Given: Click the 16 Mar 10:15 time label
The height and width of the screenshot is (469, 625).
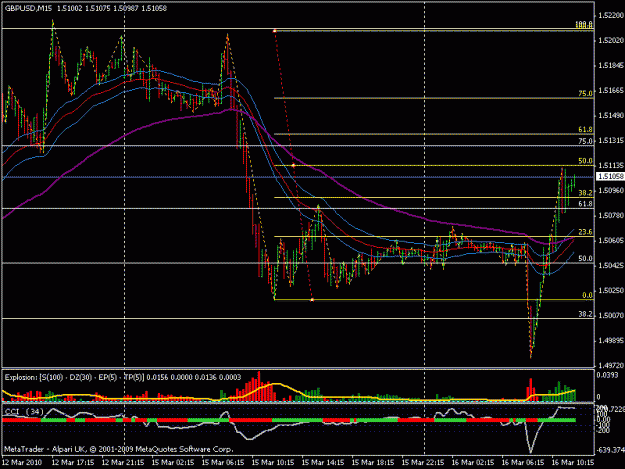Looking at the screenshot, I should tap(573, 463).
